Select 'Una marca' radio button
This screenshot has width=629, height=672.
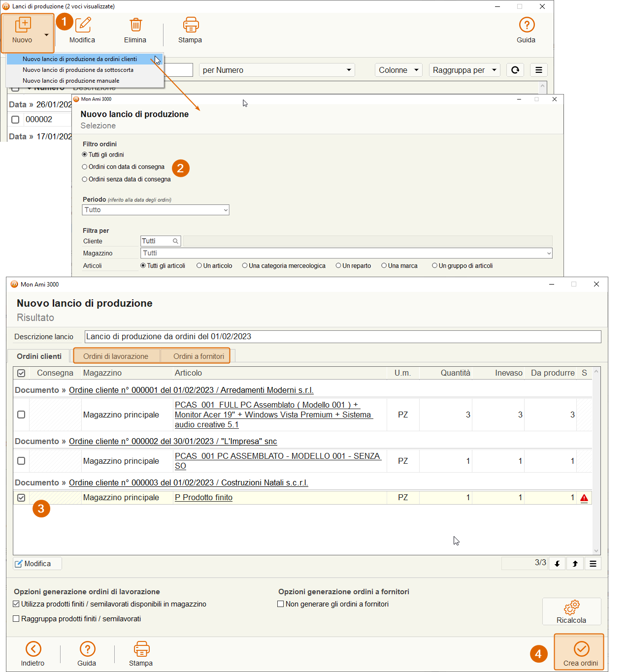coord(384,266)
